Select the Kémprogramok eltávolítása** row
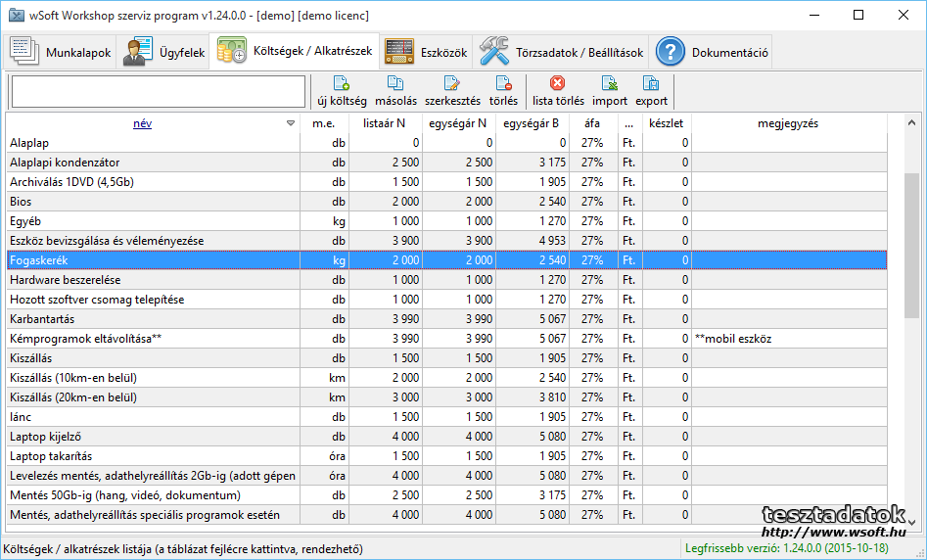Viewport: 927px width, 560px height. [x=446, y=338]
